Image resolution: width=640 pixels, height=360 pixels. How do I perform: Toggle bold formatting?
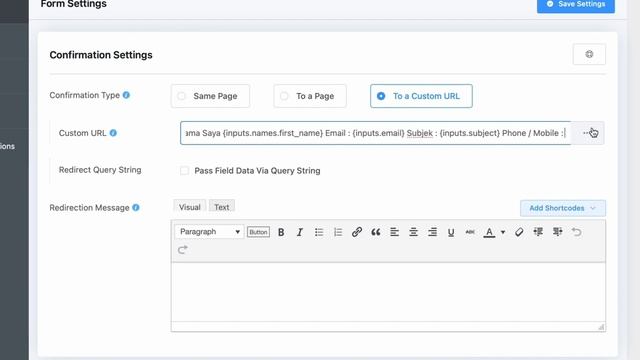pyautogui.click(x=281, y=232)
